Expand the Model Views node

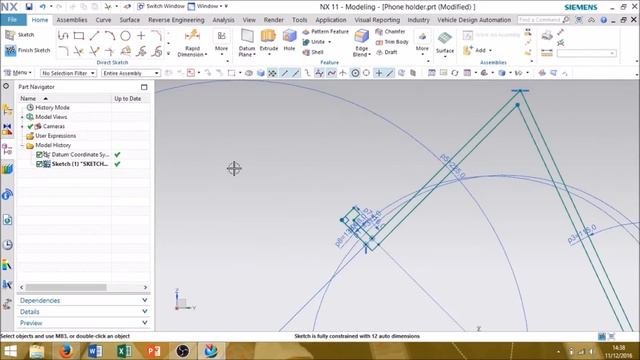pyautogui.click(x=22, y=117)
